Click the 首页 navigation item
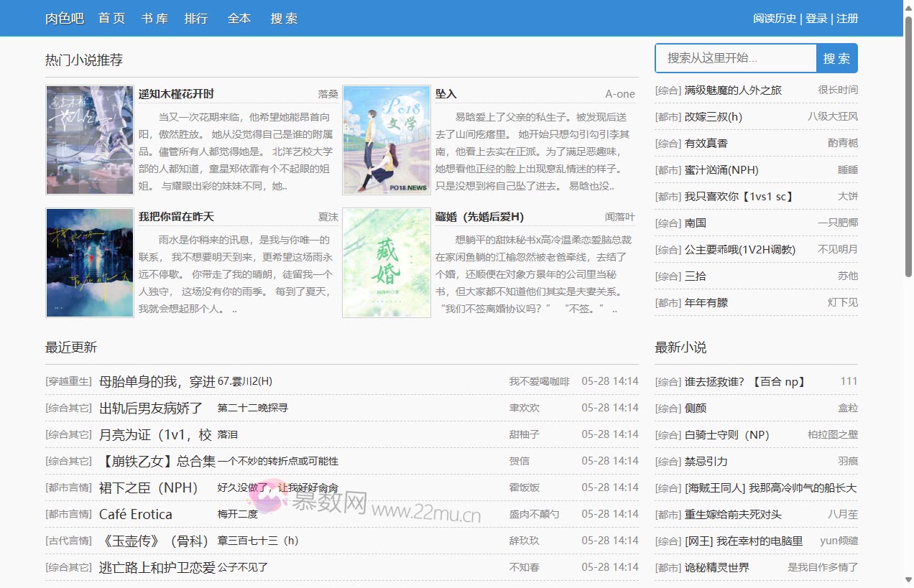Viewport: 914px width, 588px height. tap(112, 19)
